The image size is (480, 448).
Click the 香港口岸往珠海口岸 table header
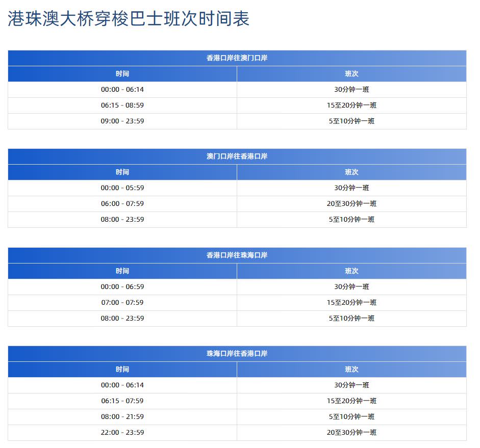coord(237,255)
